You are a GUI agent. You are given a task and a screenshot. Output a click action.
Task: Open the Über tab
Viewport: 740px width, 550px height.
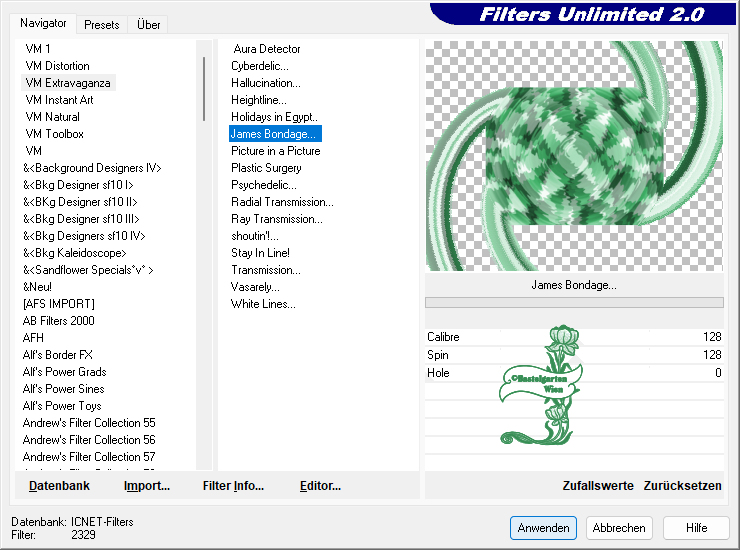pos(148,25)
